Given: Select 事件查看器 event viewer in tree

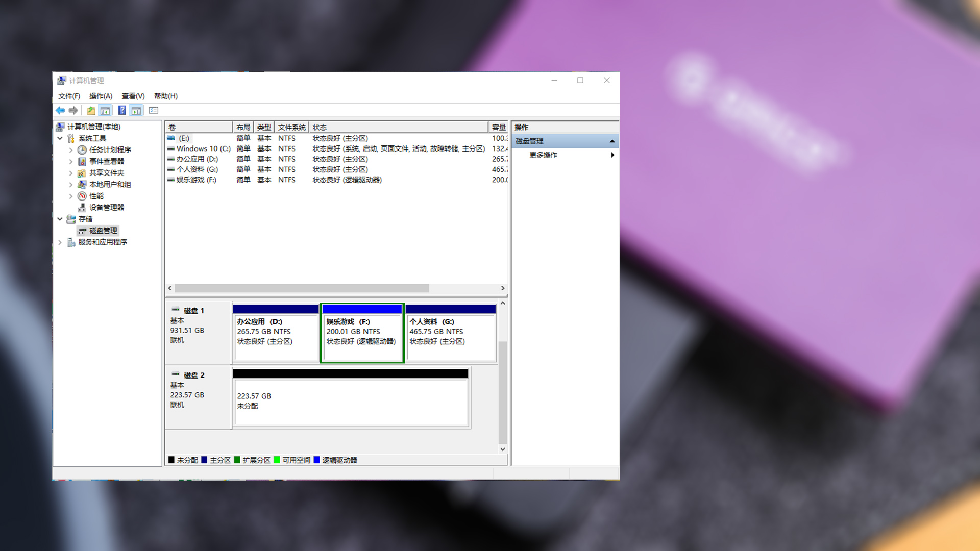Looking at the screenshot, I should (x=107, y=161).
